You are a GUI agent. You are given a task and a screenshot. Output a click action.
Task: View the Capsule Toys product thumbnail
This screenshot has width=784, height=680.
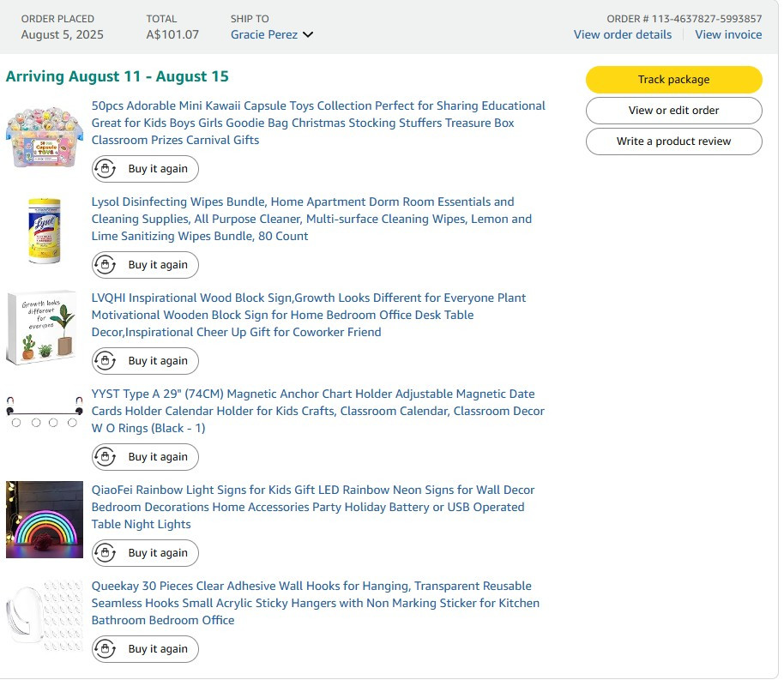[45, 136]
